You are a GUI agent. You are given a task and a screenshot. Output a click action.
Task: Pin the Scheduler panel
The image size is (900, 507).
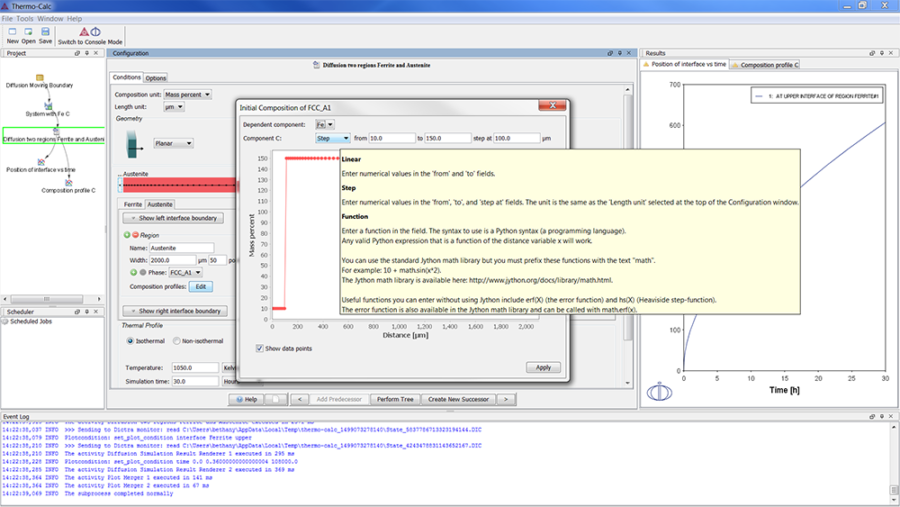(x=87, y=312)
